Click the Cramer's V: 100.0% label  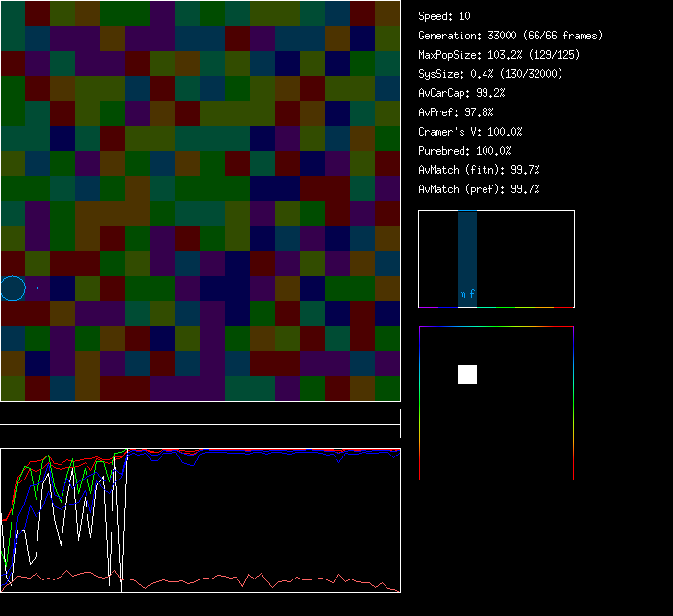click(x=470, y=132)
